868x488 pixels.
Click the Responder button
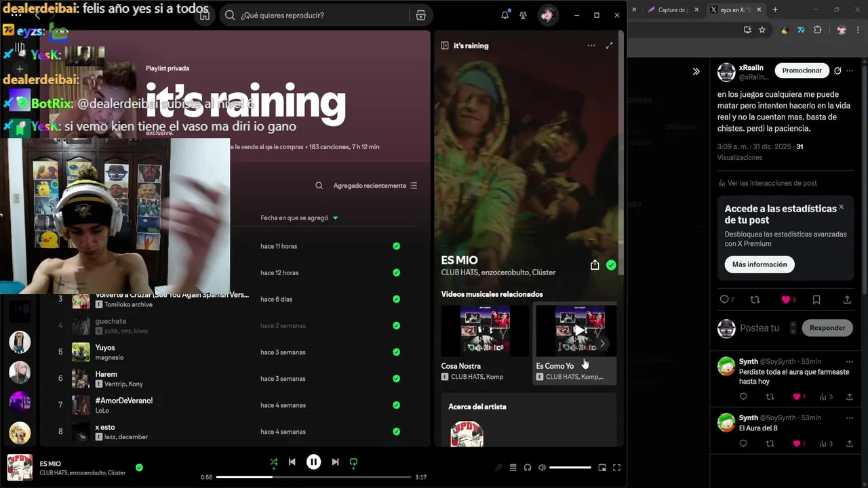click(x=827, y=328)
